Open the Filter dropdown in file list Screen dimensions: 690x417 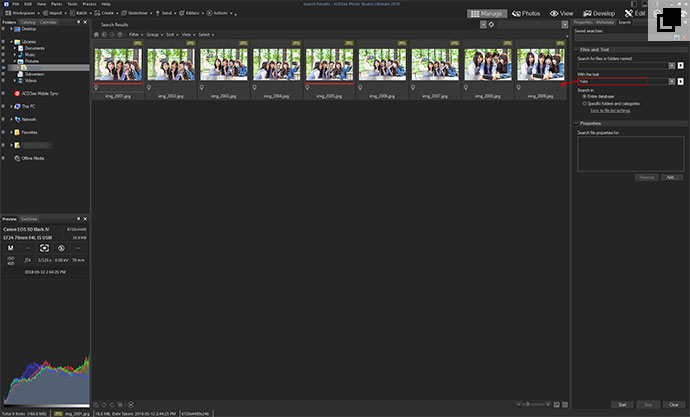tap(136, 34)
